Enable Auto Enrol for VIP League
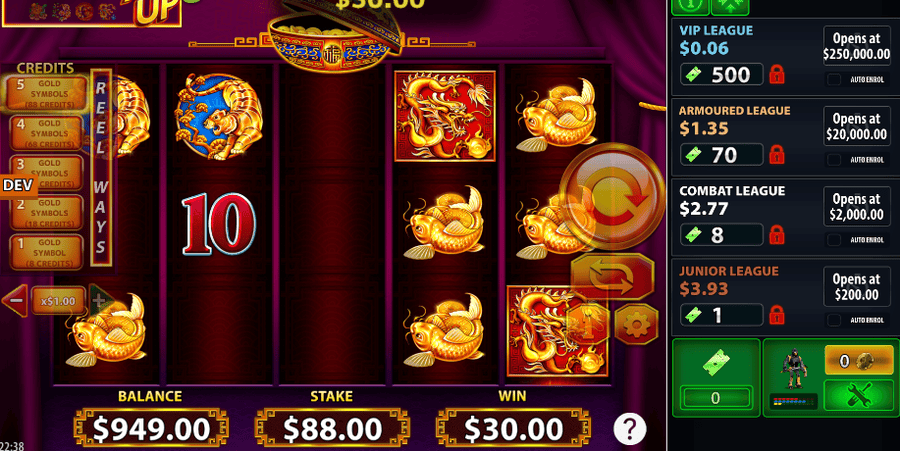This screenshot has width=900, height=451. click(x=834, y=80)
